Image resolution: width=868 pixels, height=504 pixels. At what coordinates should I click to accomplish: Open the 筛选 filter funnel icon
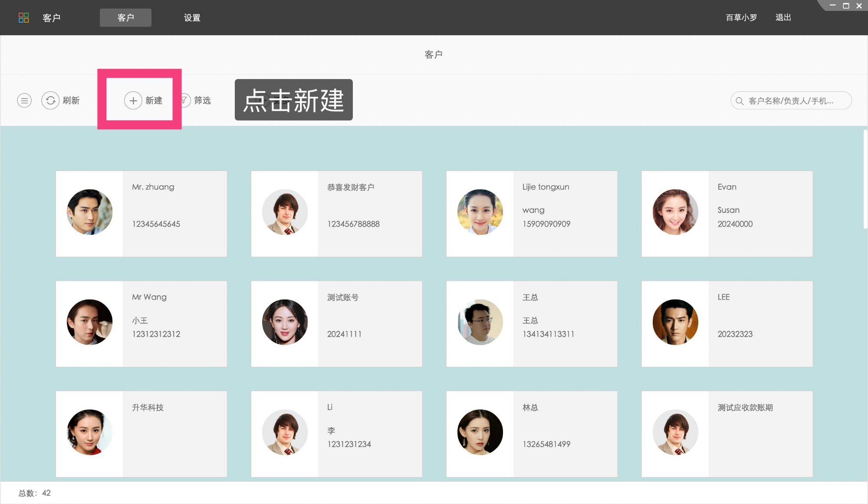pos(184,100)
